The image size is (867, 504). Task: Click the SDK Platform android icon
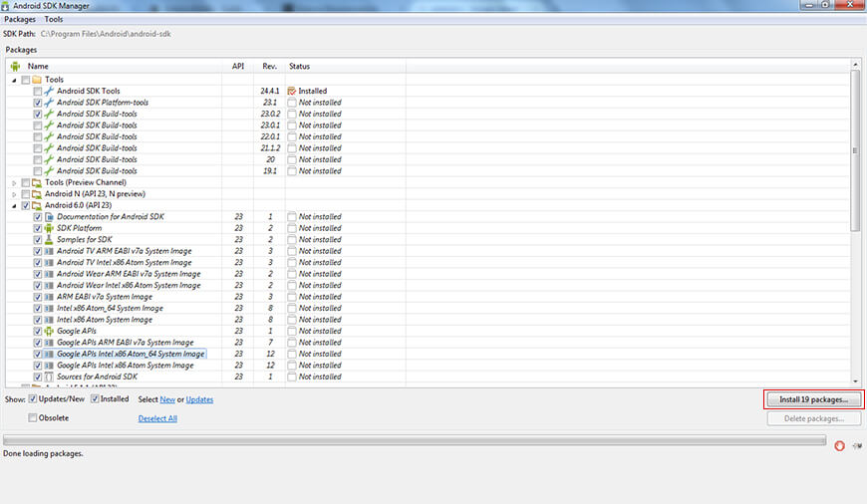click(x=49, y=228)
